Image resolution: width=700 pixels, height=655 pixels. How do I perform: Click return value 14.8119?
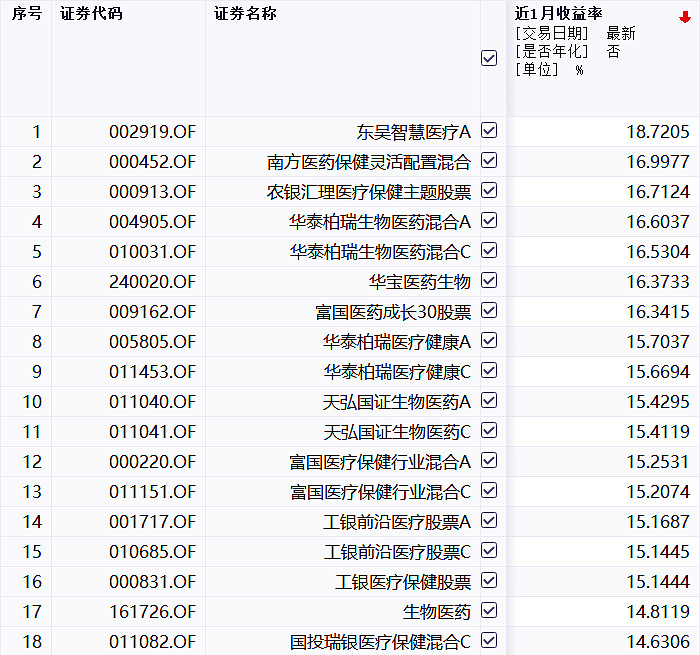(x=658, y=612)
